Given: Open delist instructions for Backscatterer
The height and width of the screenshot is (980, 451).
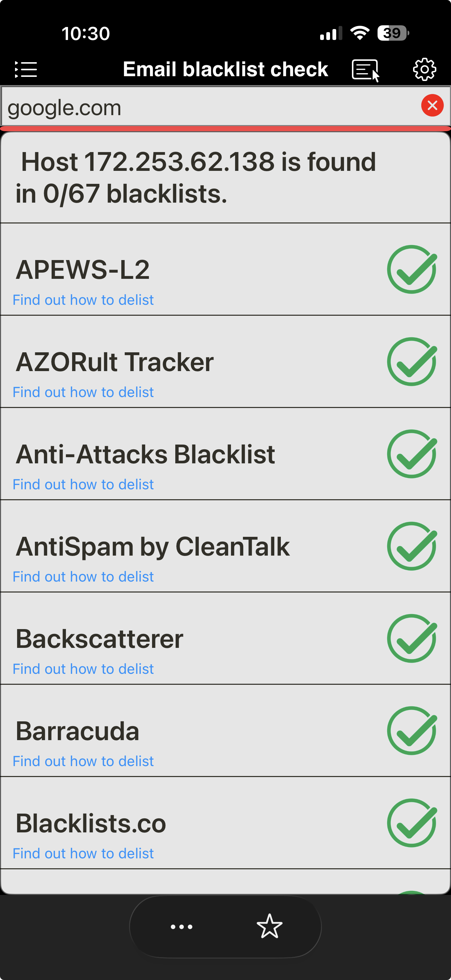Looking at the screenshot, I should 83,668.
